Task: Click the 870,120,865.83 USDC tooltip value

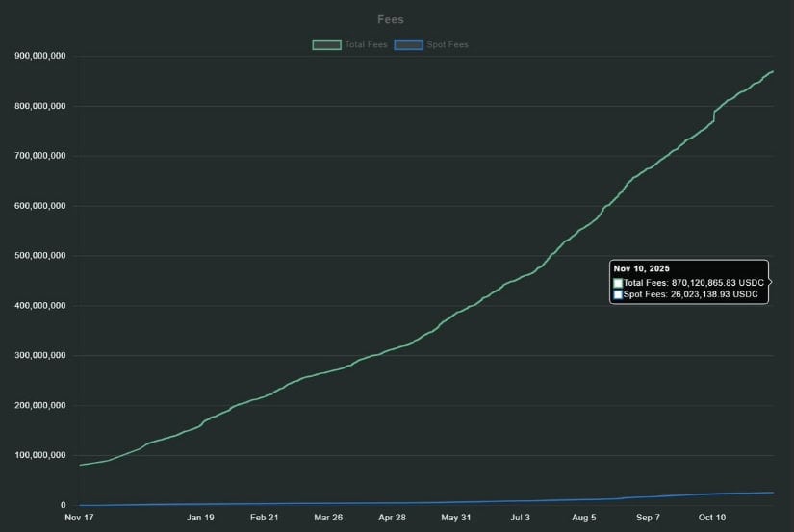Action: 718,283
